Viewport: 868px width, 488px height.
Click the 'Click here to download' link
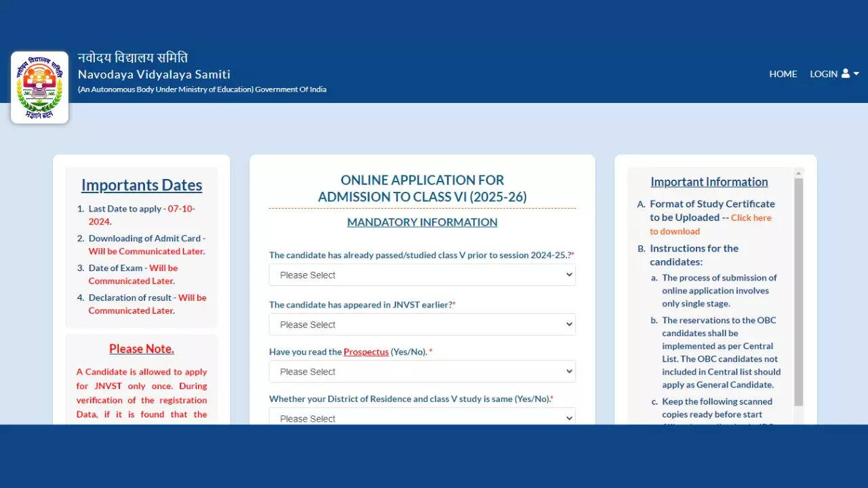coord(751,218)
